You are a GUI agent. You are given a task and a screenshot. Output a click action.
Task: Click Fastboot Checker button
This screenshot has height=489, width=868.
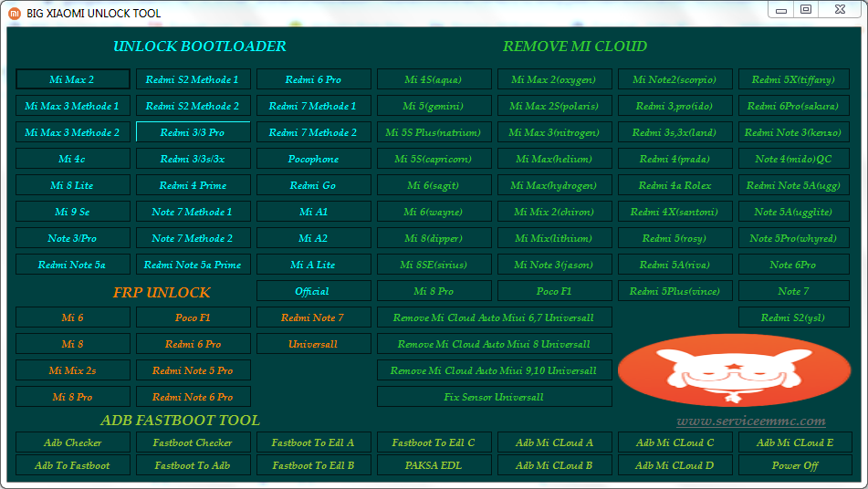[193, 442]
